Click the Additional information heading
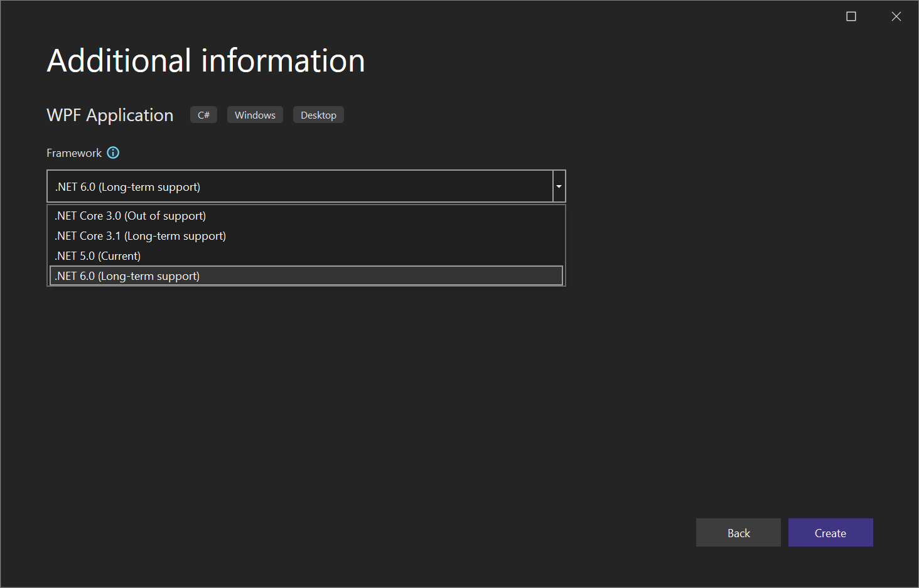 pos(206,61)
